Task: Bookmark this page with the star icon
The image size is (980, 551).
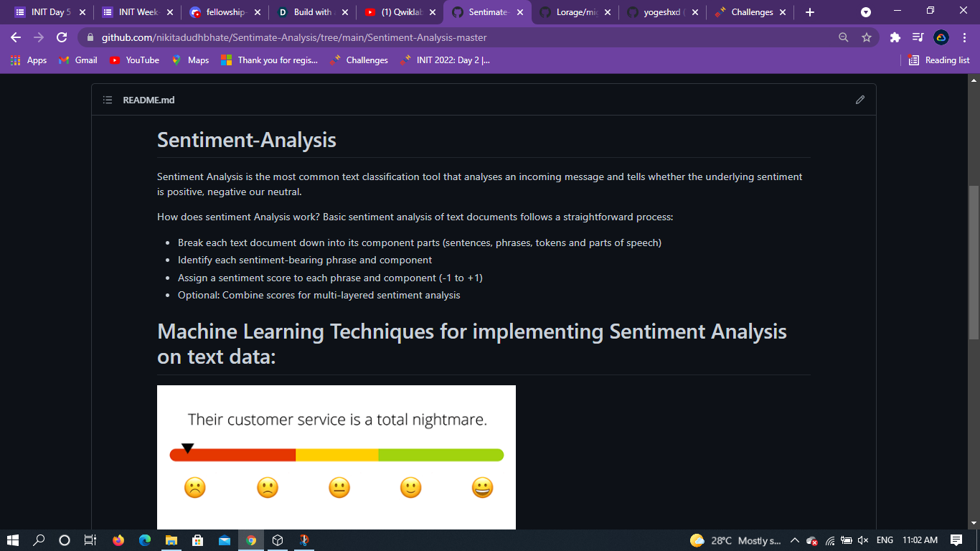Action: point(868,37)
